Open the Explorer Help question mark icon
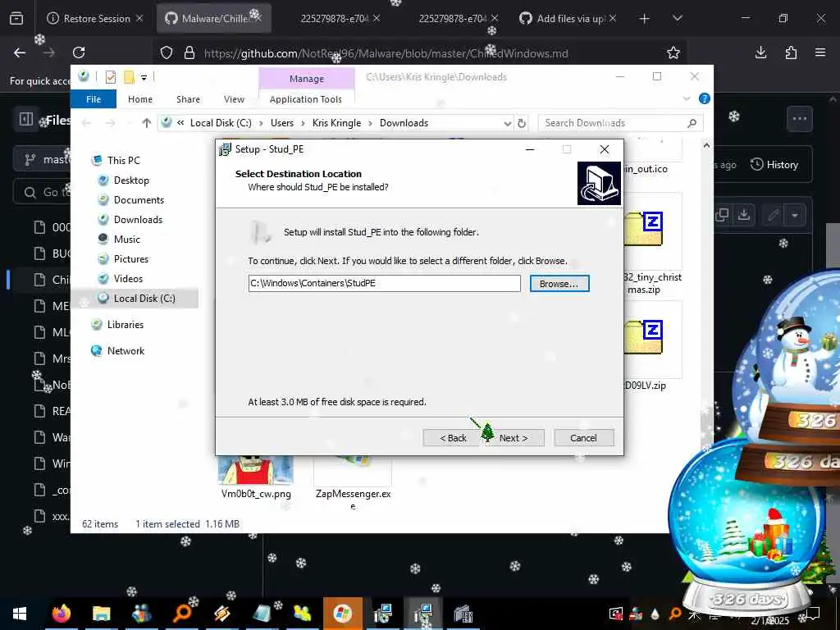Screen dimensions: 840x630 coord(704,98)
